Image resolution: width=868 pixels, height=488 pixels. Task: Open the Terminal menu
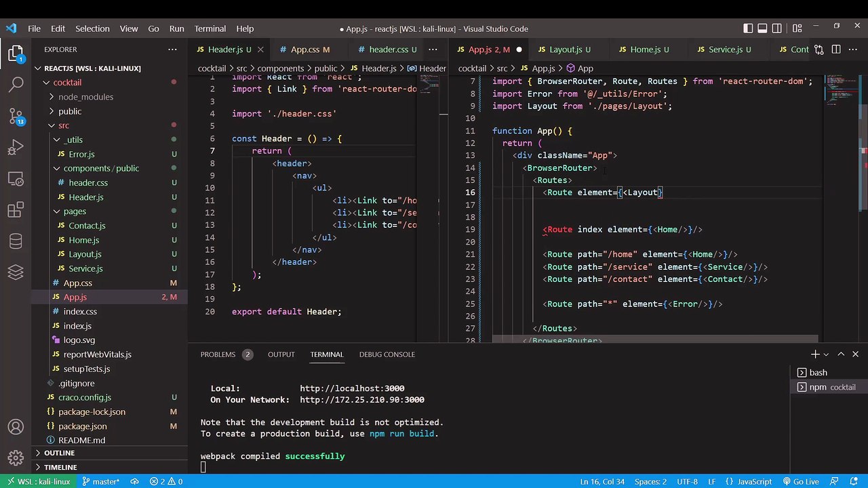[x=210, y=28]
